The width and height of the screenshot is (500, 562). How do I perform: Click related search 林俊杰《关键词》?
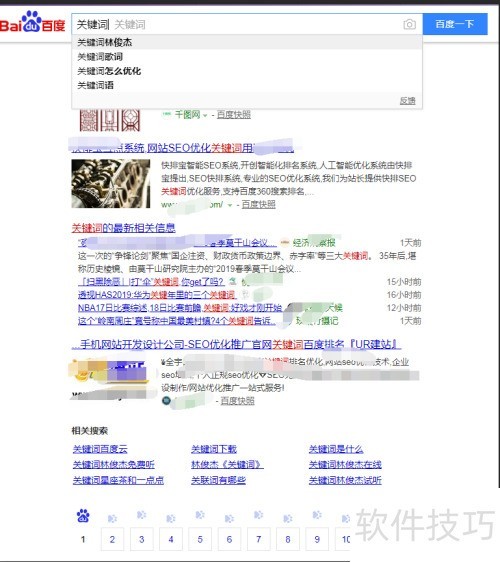click(227, 465)
